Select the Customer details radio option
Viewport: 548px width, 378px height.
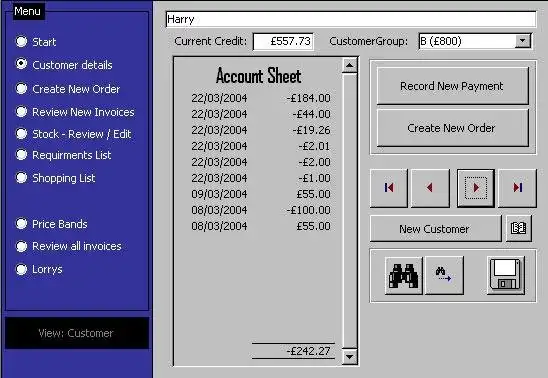(64, 65)
